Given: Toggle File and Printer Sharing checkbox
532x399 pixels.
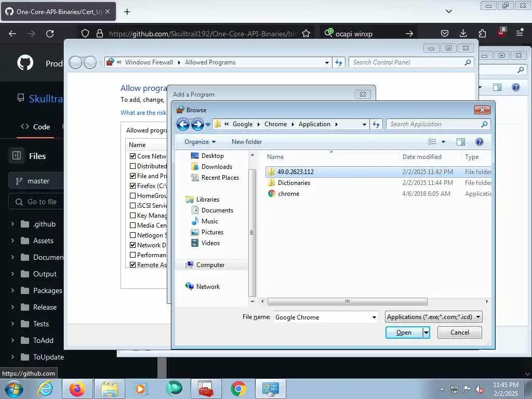Looking at the screenshot, I should (x=132, y=176).
